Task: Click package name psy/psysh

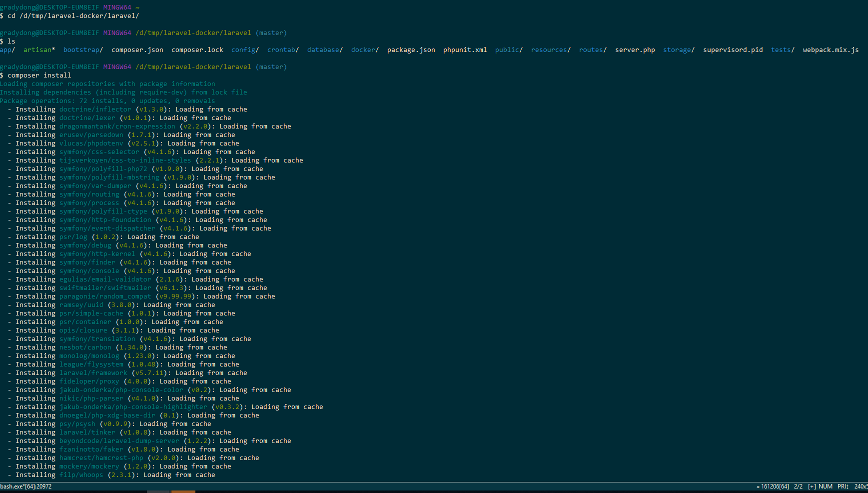Action: click(x=77, y=424)
